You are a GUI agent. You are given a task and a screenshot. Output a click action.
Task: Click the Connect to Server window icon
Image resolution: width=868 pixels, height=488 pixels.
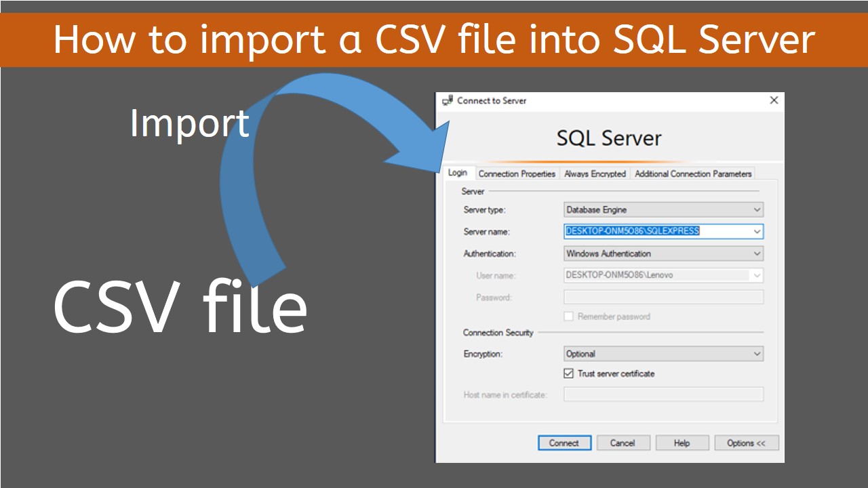pos(446,100)
